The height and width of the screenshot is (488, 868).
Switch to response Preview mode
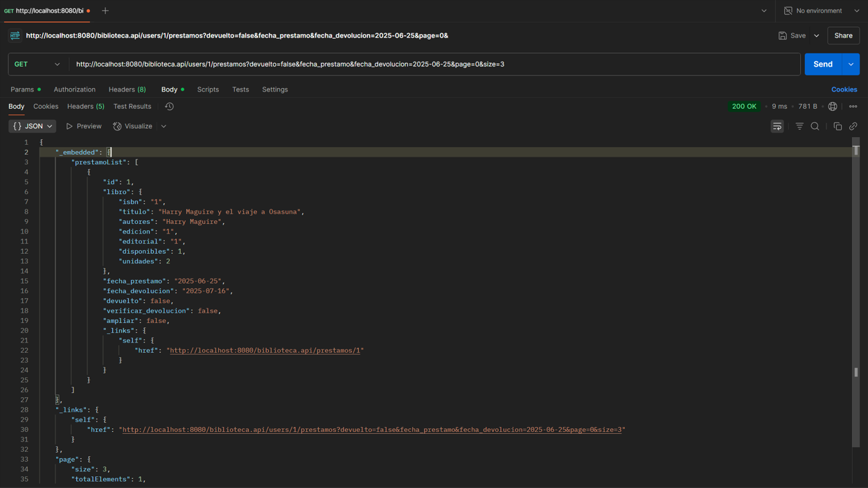[x=84, y=126]
